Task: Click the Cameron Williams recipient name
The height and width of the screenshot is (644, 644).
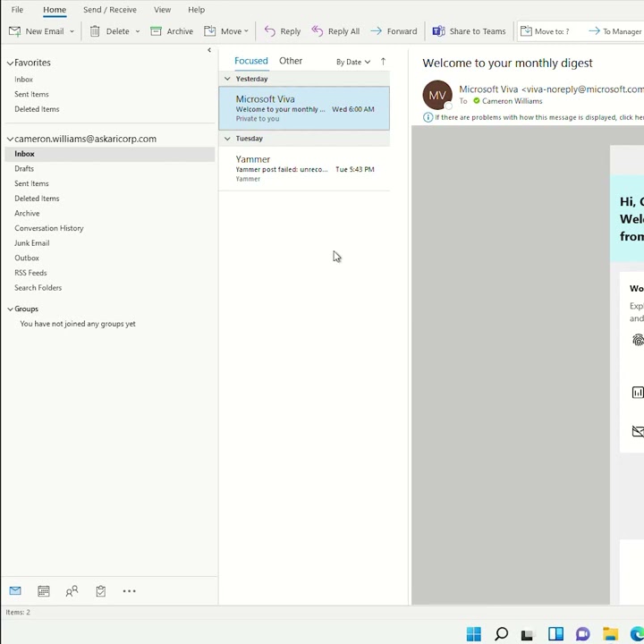Action: pos(512,101)
